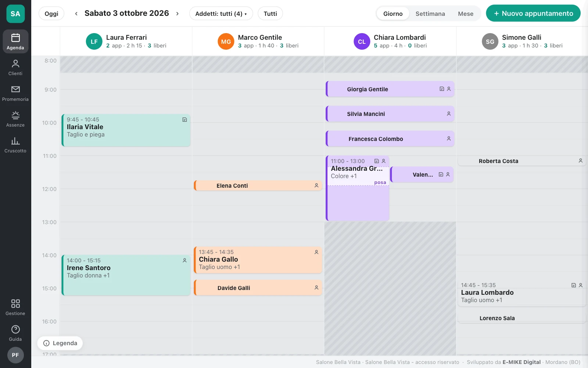This screenshot has width=588, height=368.
Task: Open Alessandra Gr... Colore appointment
Action: click(x=357, y=188)
